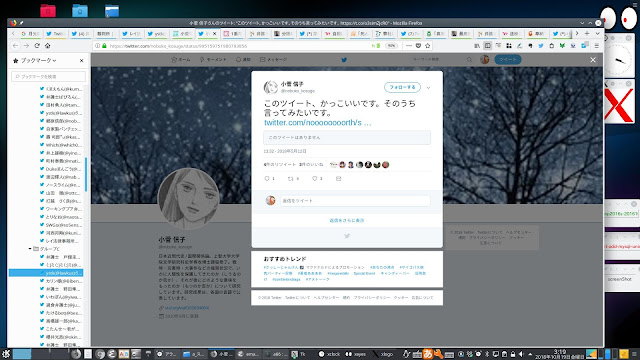Click the green padlock in the address bar

[x=104, y=46]
